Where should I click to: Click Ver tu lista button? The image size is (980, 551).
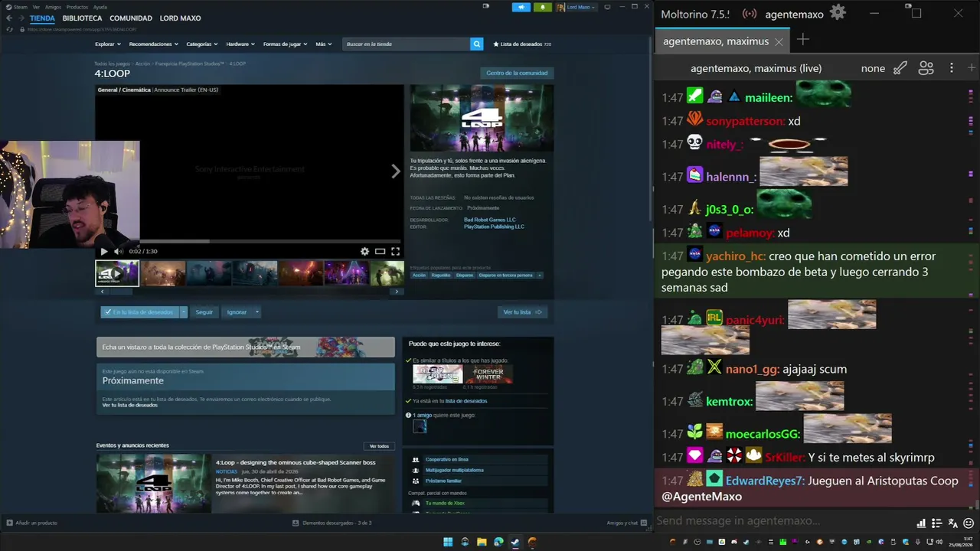[x=522, y=312]
